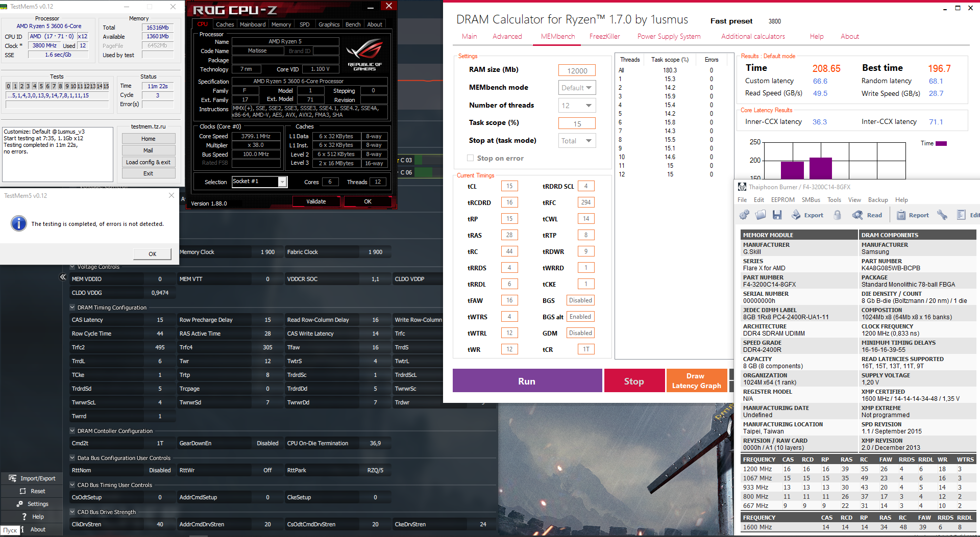Open the Number of threads dropdown
This screenshot has height=537, width=980.
[577, 106]
